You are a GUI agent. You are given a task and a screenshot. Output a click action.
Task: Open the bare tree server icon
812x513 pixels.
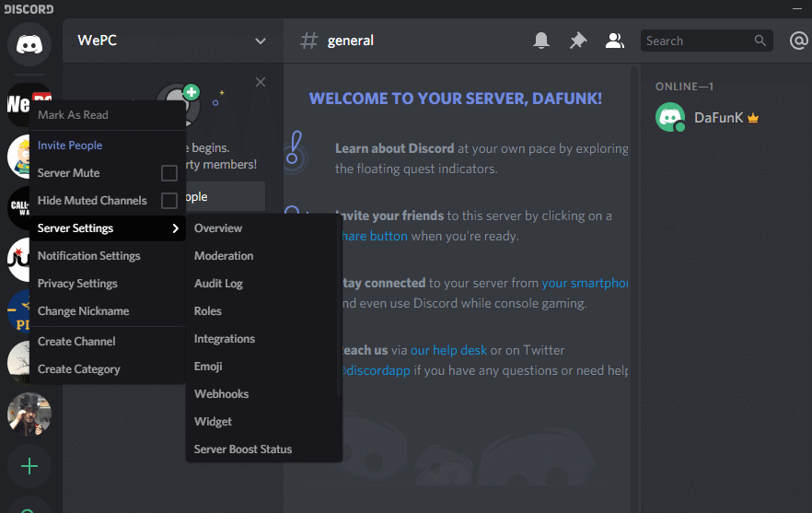(x=18, y=363)
